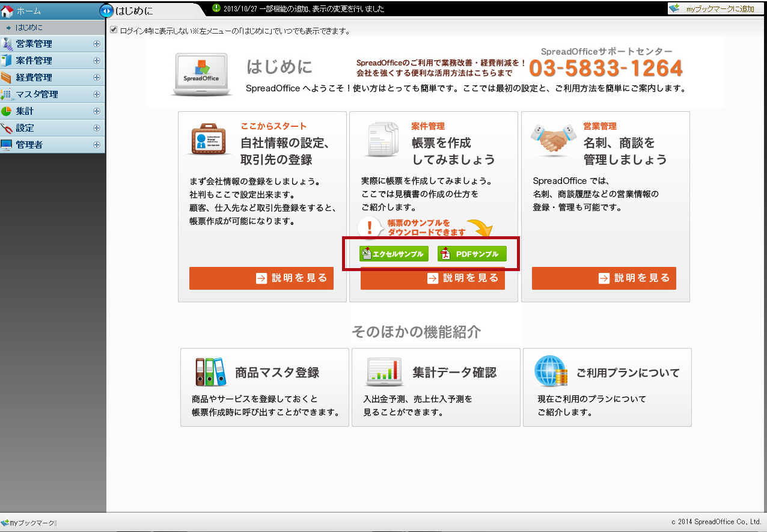Expand the 経費管理 menu plus button

tap(97, 78)
